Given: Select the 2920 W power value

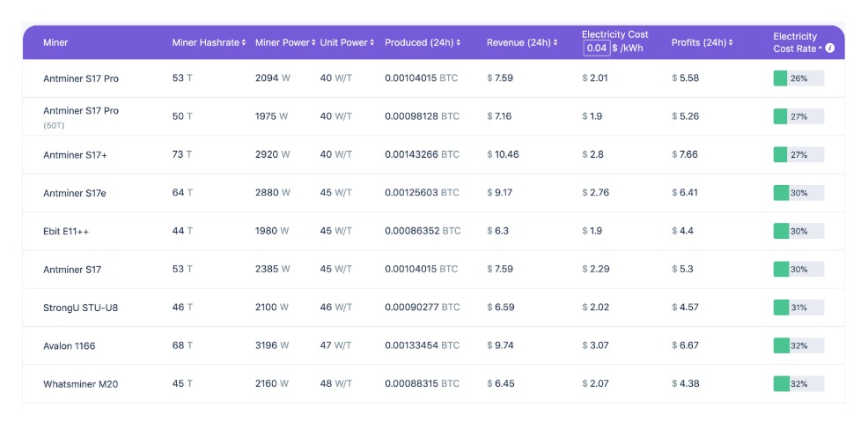Looking at the screenshot, I should (x=272, y=154).
